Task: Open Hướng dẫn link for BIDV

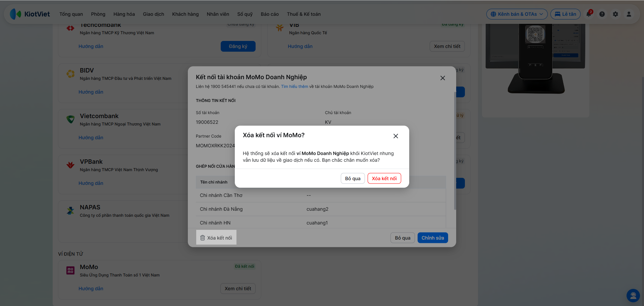Action: pos(91,92)
